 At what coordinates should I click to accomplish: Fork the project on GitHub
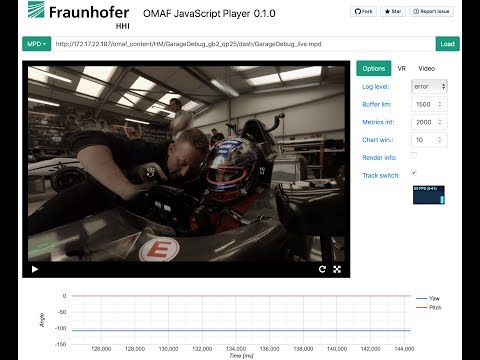(x=363, y=11)
